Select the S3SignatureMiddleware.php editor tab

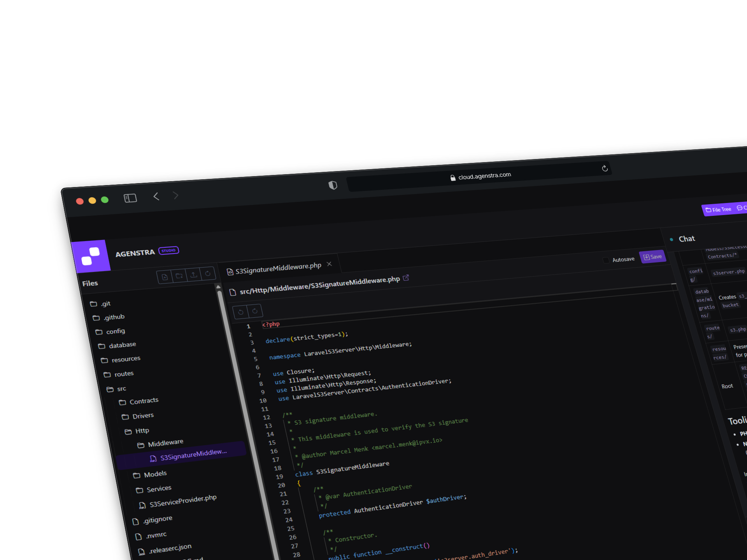click(x=277, y=265)
